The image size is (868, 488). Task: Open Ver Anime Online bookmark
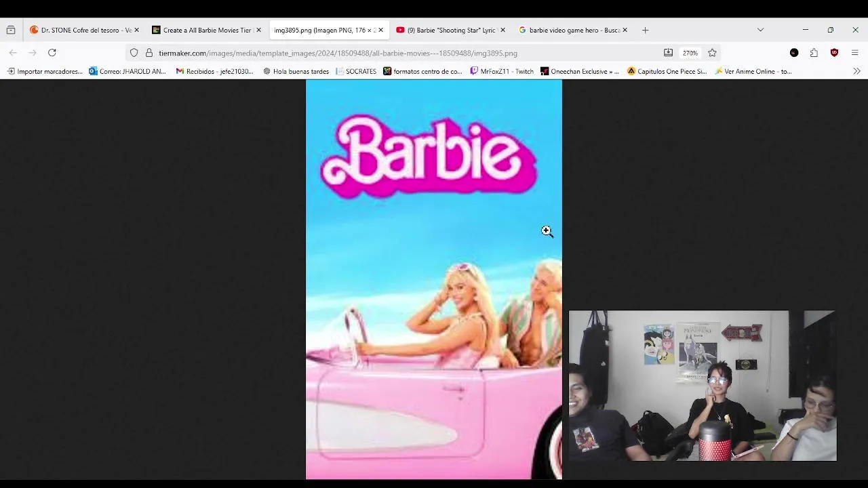(x=753, y=71)
